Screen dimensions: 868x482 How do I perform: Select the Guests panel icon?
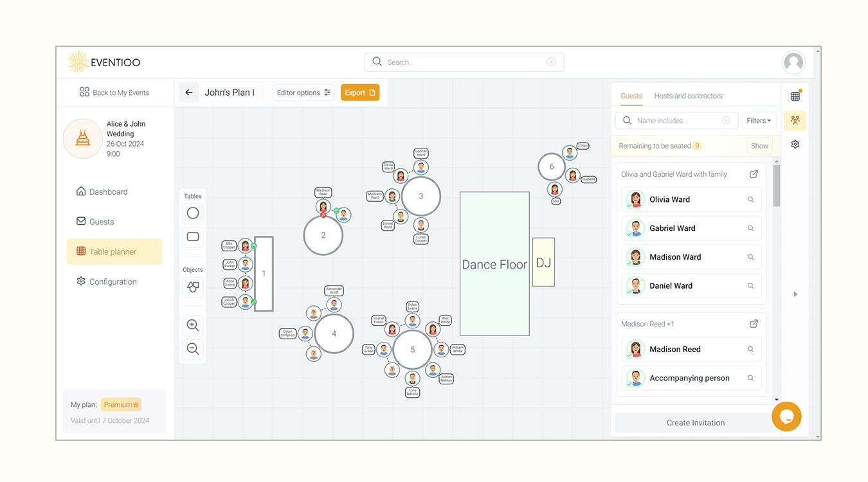coord(795,120)
